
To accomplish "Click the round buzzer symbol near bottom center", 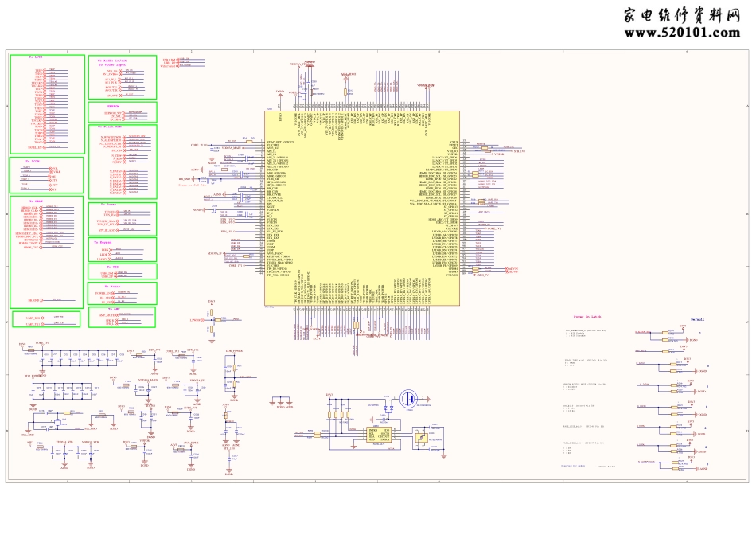I will pos(408,399).
